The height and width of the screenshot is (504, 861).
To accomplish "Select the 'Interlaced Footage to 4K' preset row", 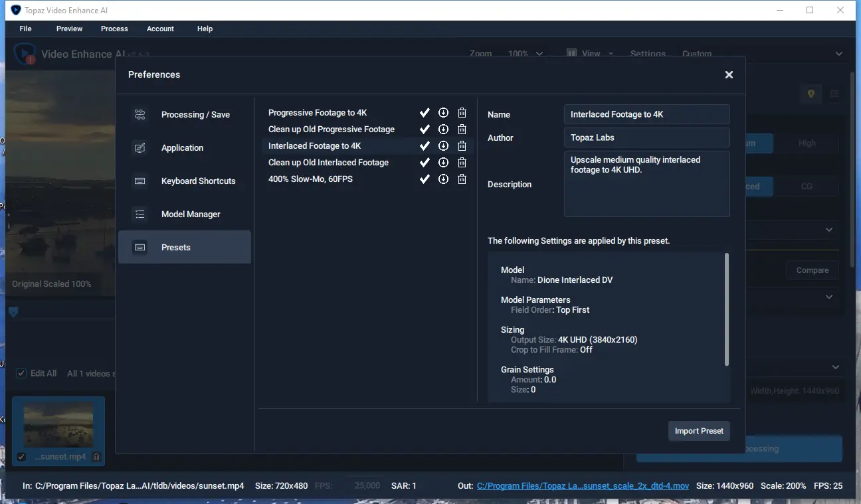I will point(367,146).
